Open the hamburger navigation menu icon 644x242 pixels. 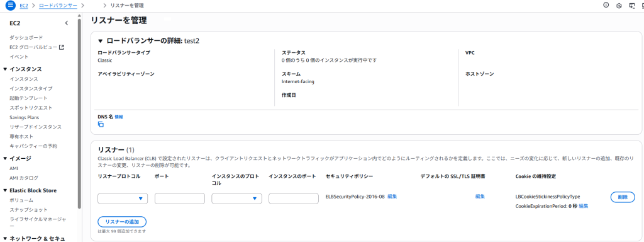pyautogui.click(x=10, y=5)
